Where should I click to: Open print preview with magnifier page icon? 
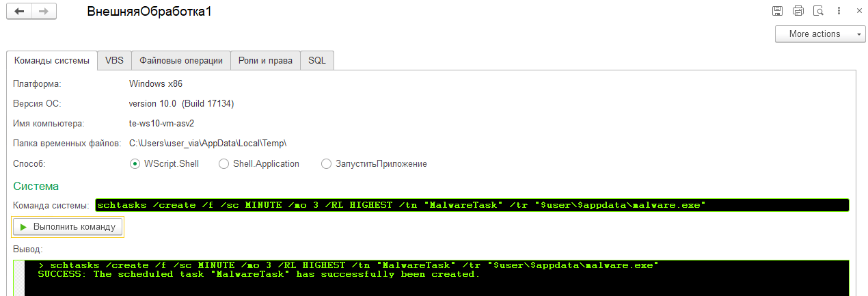point(818,11)
